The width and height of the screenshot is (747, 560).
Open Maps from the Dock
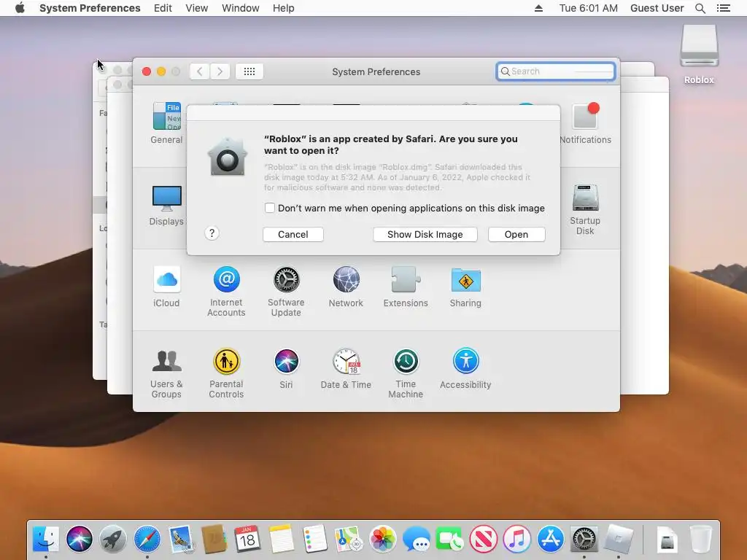click(x=348, y=539)
